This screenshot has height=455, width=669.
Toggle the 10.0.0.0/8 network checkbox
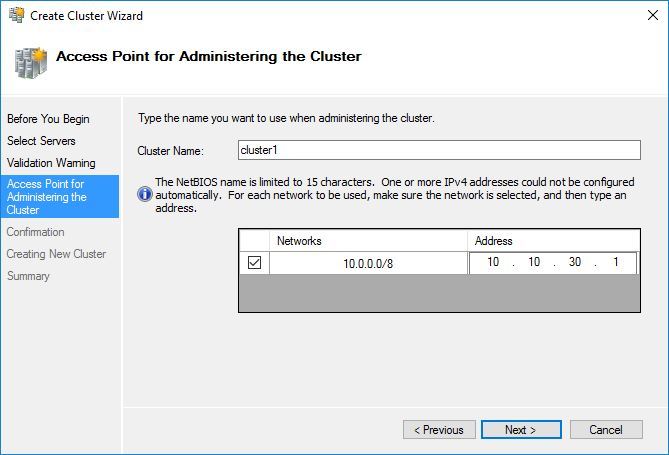254,263
